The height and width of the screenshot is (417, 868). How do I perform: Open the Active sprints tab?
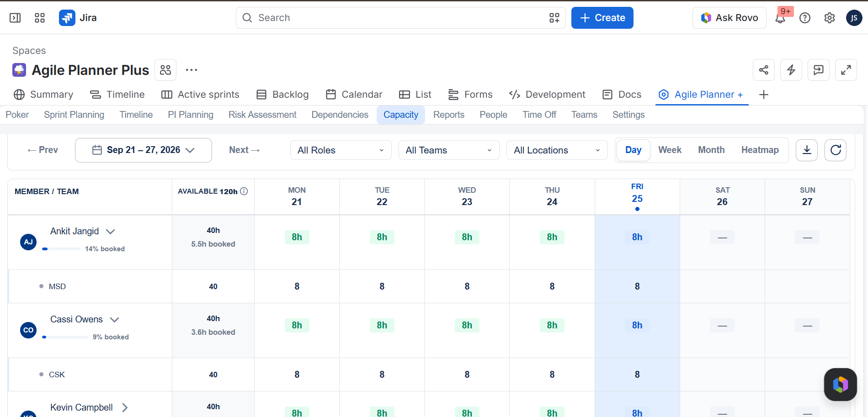(200, 95)
